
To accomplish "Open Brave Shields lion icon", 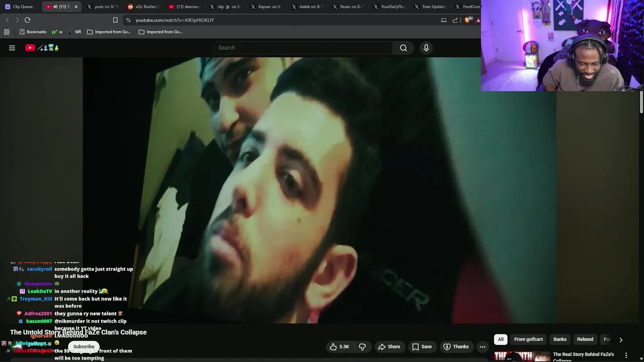I will coord(467,20).
